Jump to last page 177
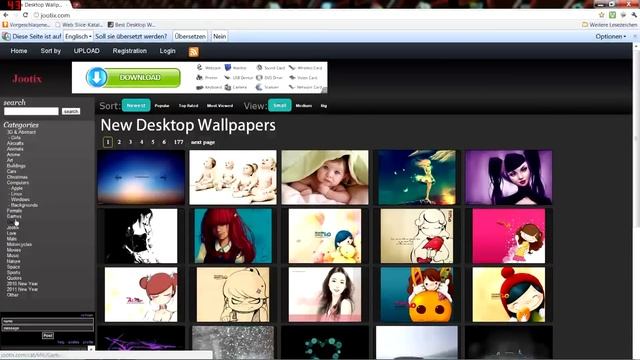Screen dimensions: 640x360 pos(178,142)
